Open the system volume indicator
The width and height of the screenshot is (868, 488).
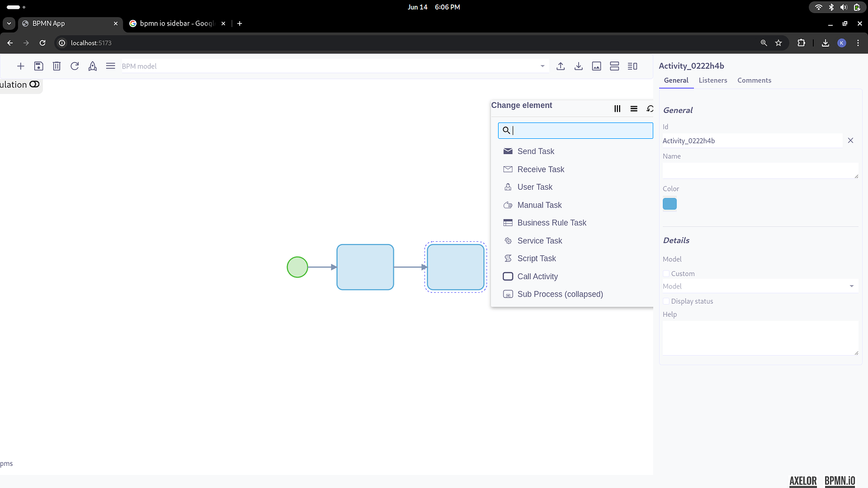[x=844, y=7]
